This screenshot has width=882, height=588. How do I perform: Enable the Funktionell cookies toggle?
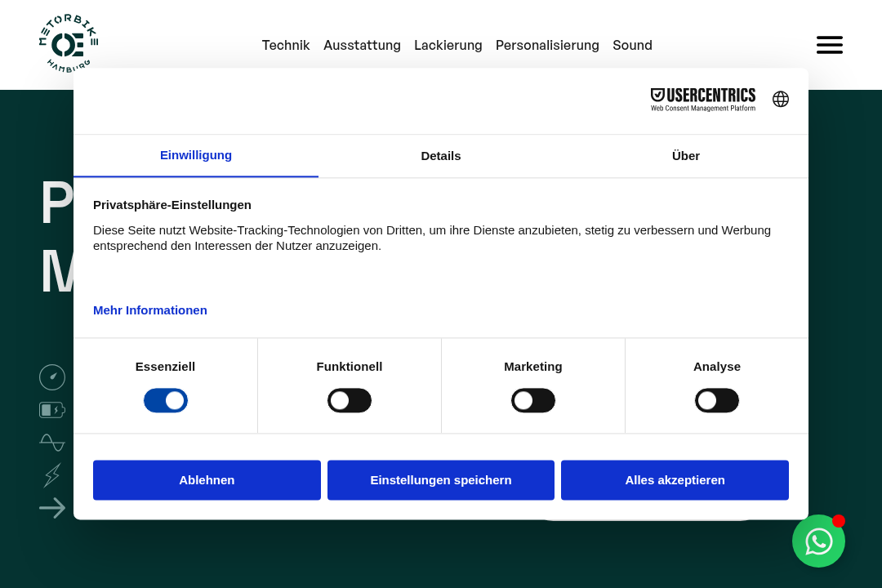click(350, 401)
